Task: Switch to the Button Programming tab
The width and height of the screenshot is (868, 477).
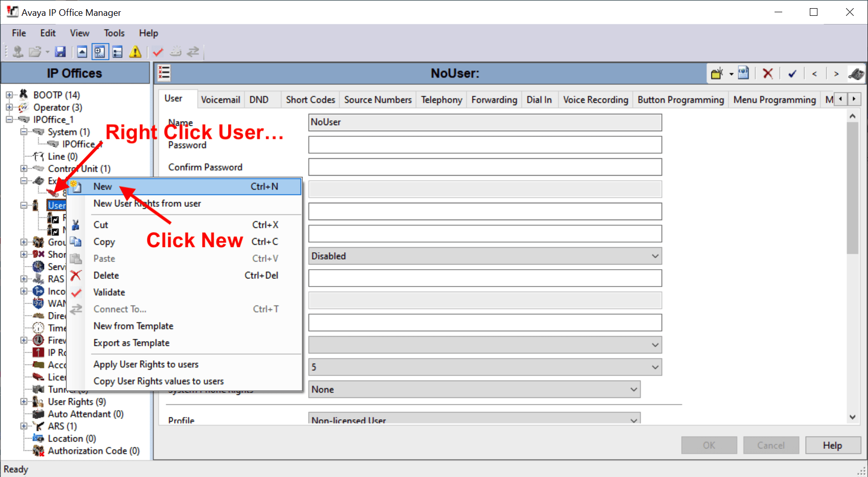Action: click(x=681, y=100)
